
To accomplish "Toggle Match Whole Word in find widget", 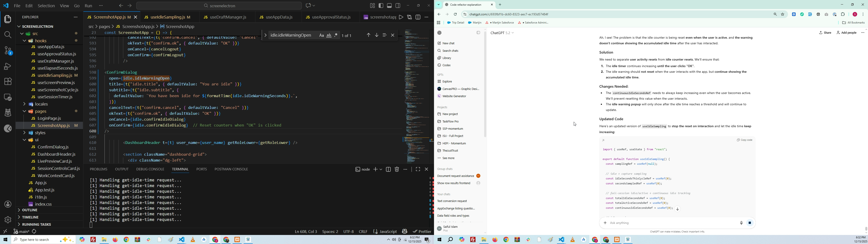I will [x=329, y=35].
